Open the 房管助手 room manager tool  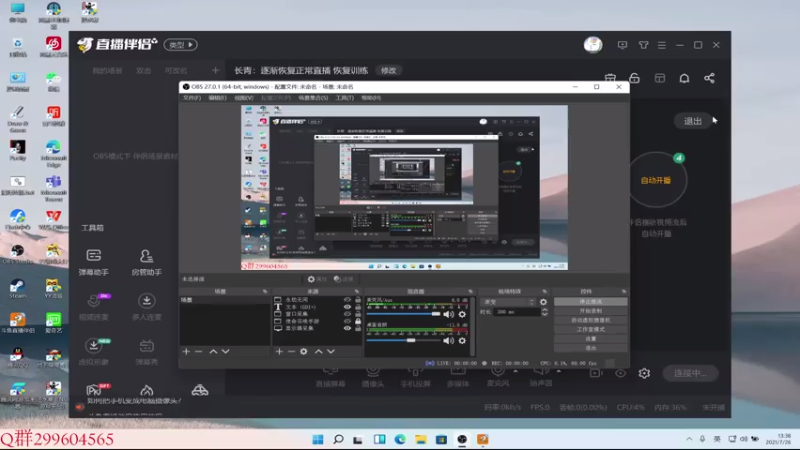(x=146, y=262)
